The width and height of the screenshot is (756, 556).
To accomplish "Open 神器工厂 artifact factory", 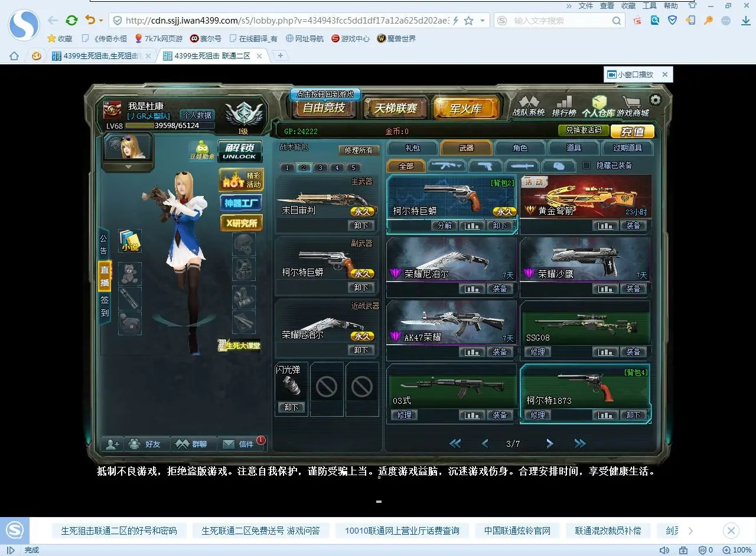I will pyautogui.click(x=241, y=203).
